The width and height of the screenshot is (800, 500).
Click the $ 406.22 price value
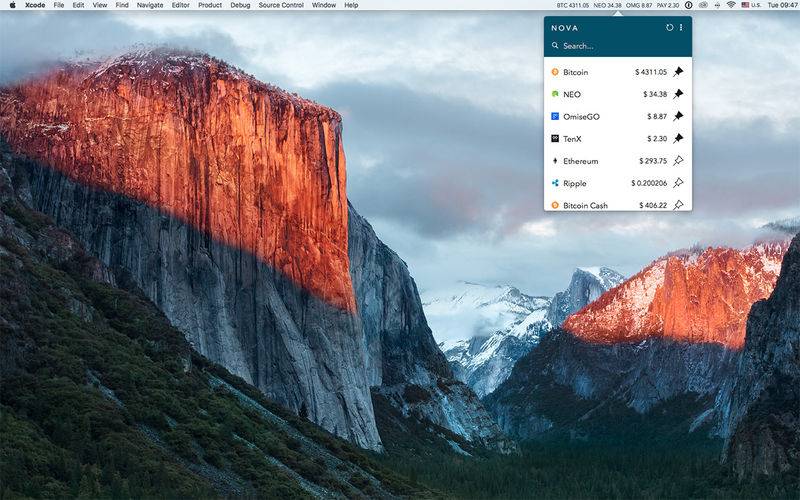coord(653,205)
